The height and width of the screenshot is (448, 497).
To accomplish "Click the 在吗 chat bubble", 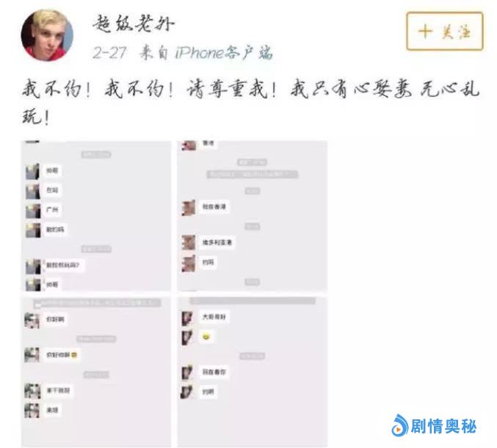I will pyautogui.click(x=52, y=190).
